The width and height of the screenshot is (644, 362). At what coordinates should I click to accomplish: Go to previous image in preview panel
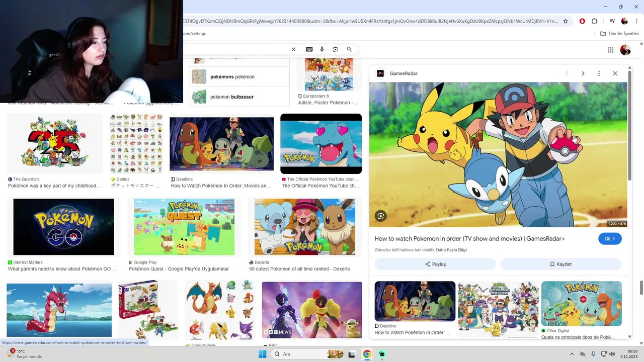tap(567, 73)
